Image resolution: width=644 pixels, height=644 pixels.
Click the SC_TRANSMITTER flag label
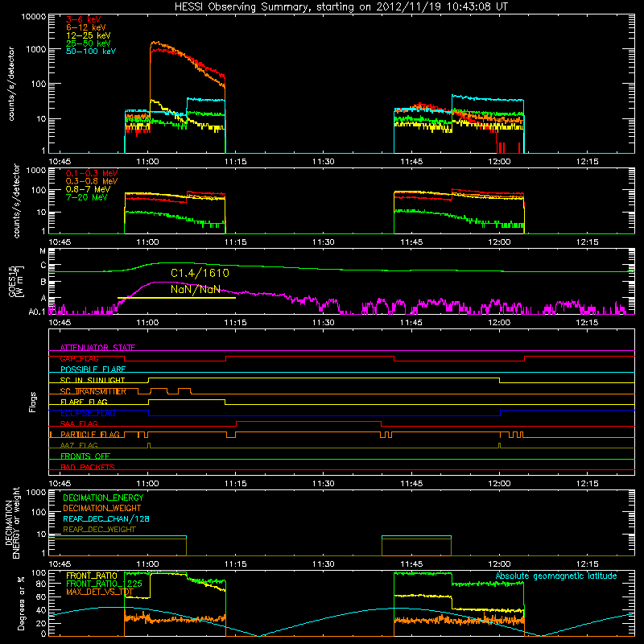[x=93, y=391]
